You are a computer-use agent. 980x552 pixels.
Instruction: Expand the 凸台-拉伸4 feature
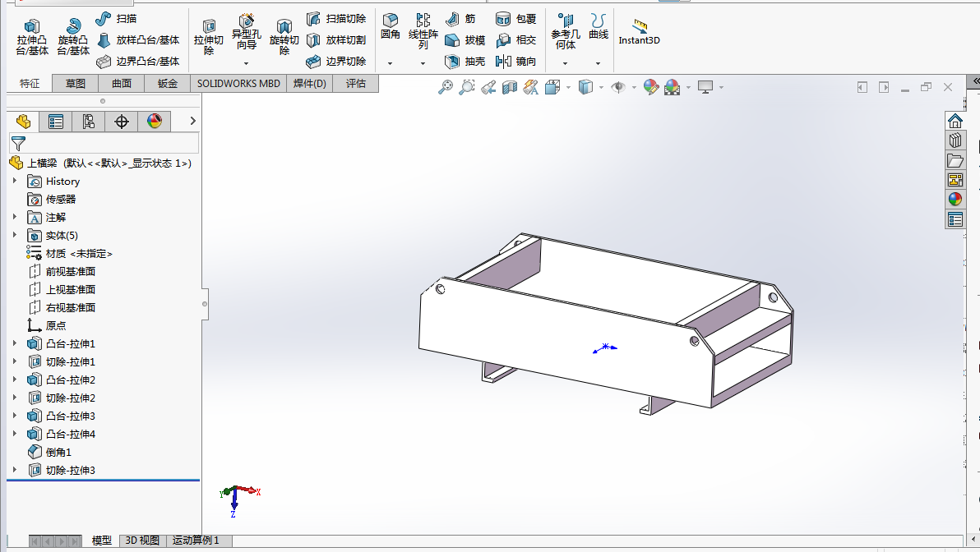(x=15, y=434)
